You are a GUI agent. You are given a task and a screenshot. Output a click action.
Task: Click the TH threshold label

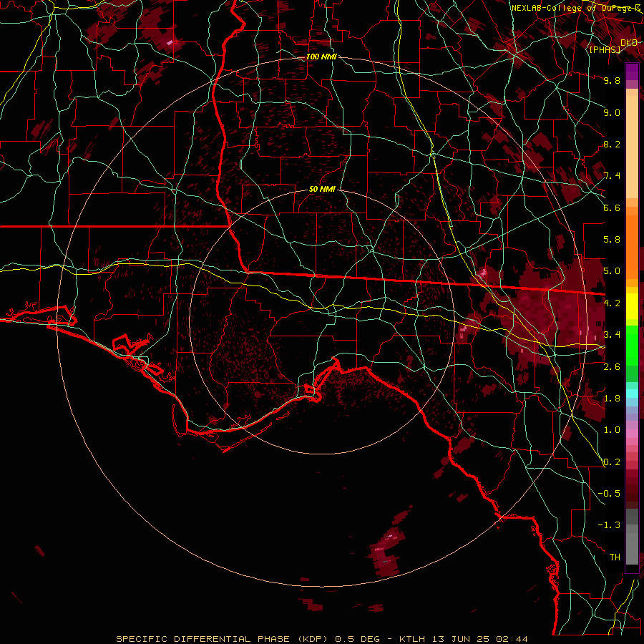click(615, 557)
